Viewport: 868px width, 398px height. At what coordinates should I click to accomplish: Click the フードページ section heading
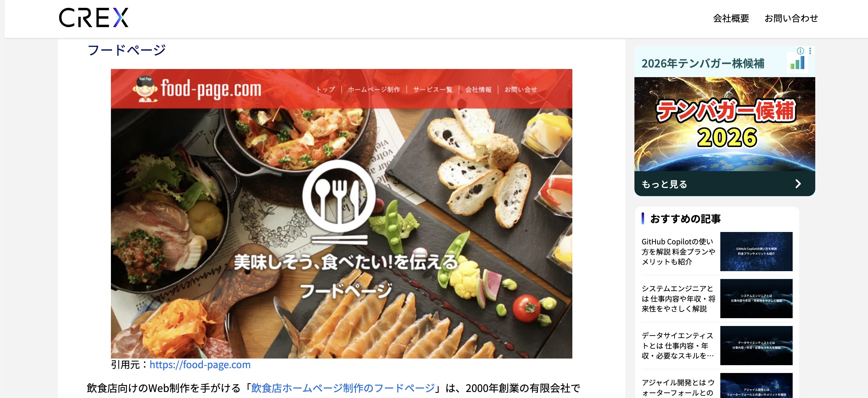[126, 50]
